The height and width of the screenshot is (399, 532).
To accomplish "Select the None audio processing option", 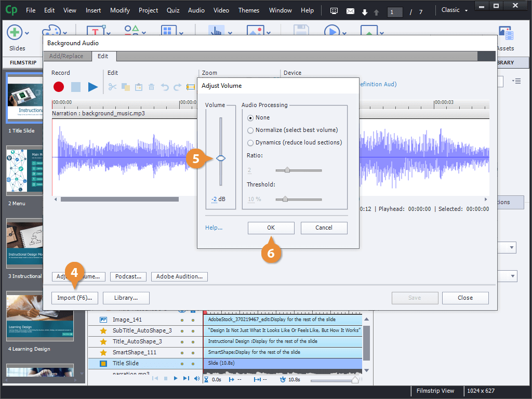I will tap(251, 118).
